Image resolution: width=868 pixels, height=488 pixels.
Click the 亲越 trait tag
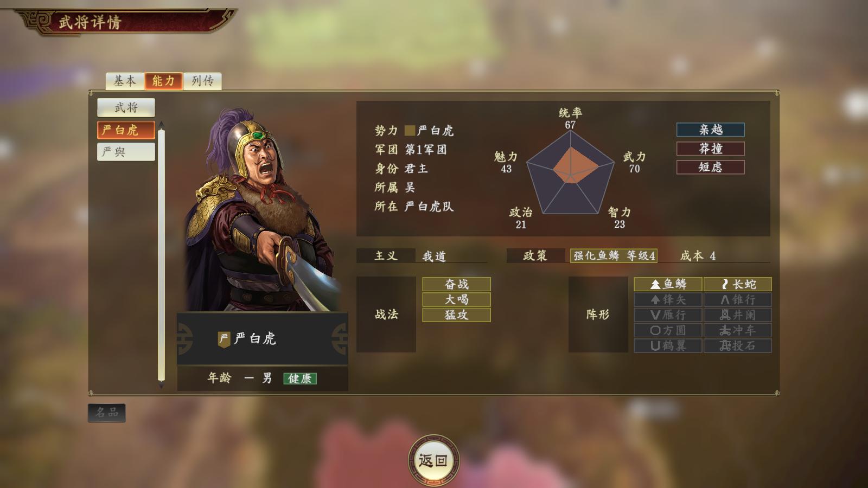pyautogui.click(x=711, y=130)
